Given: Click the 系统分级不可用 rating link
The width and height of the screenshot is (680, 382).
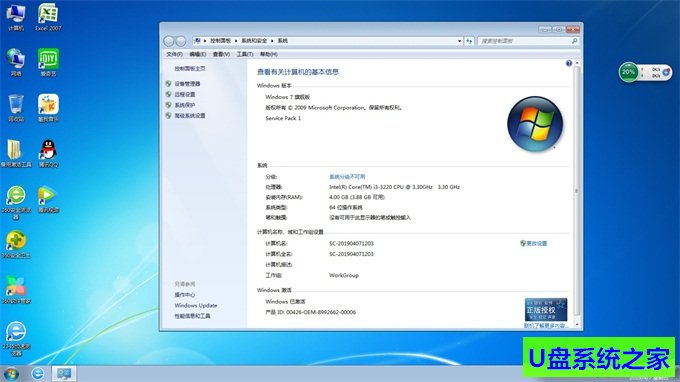Looking at the screenshot, I should [347, 177].
